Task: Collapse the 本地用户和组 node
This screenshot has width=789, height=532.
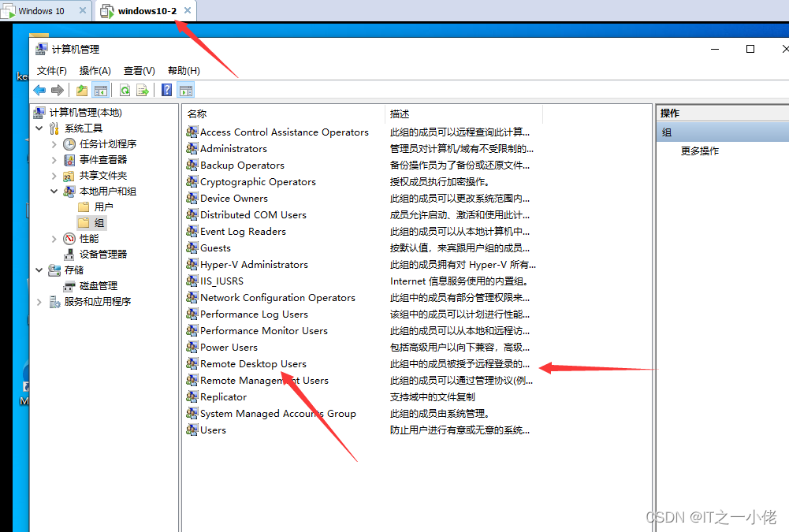Action: (x=54, y=192)
